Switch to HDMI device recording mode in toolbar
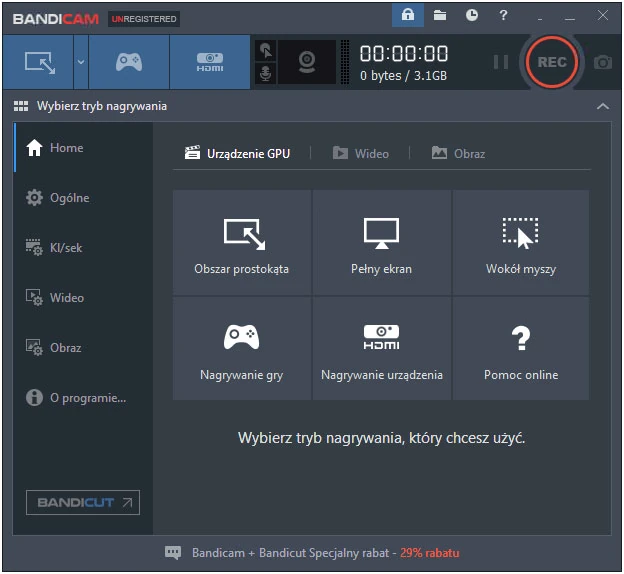The height and width of the screenshot is (574, 624). [x=210, y=62]
